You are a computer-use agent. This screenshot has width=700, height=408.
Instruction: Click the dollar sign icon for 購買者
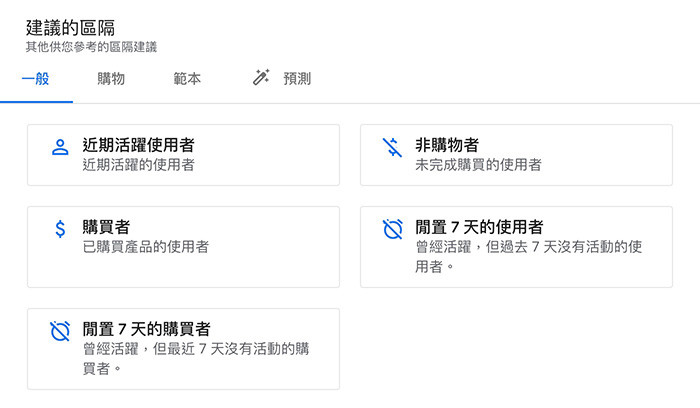click(60, 229)
